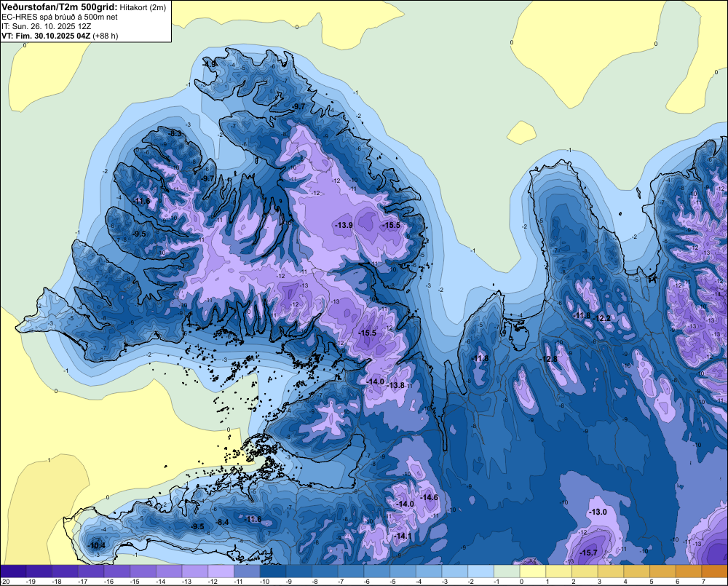
Task: Click legend swatch between -12 and -11
Action: [221, 571]
